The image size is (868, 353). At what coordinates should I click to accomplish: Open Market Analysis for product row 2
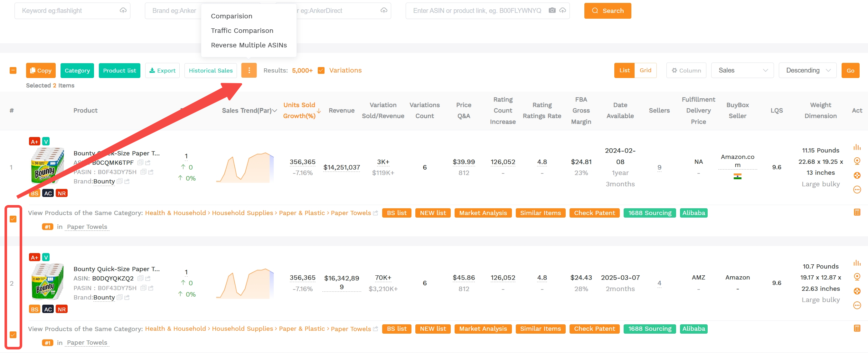coord(483,329)
